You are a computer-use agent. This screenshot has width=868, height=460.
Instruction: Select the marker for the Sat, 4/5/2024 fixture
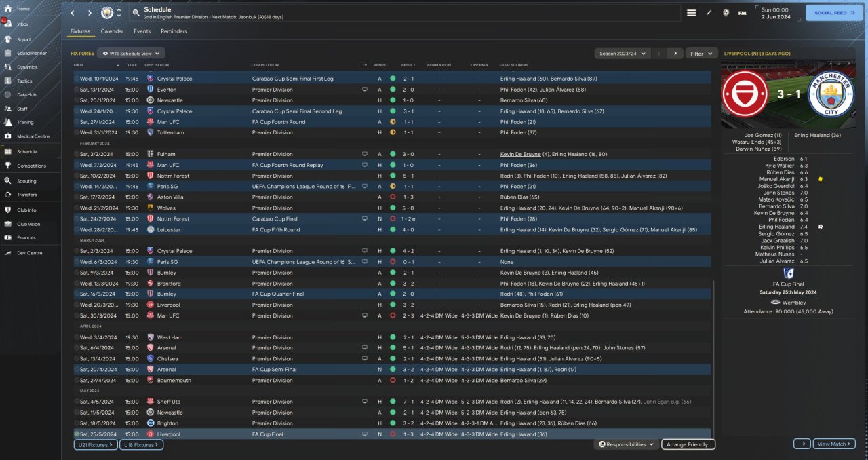pyautogui.click(x=77, y=402)
